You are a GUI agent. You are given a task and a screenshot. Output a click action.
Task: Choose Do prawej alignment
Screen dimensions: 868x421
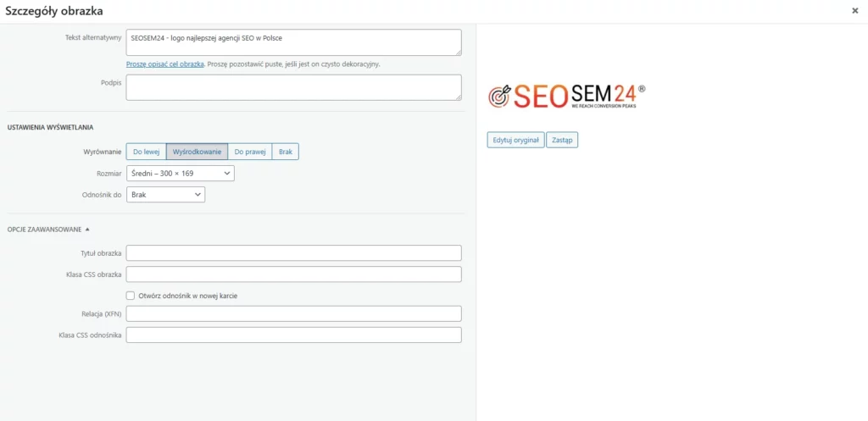(250, 152)
